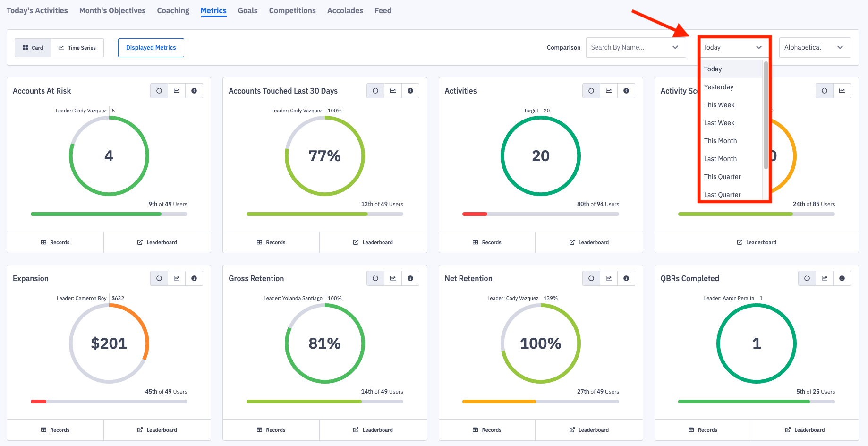Open the Competitions tab

(292, 10)
